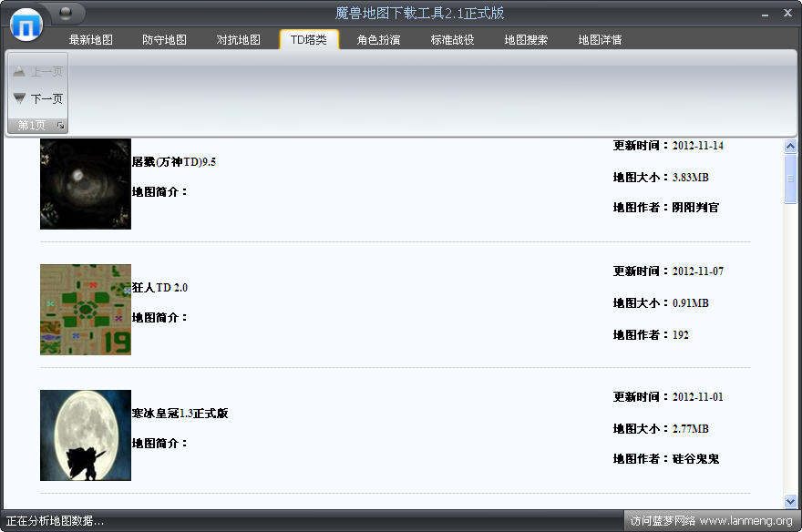Expand the 第1页 group launcher icon
The image size is (802, 532).
point(61,125)
